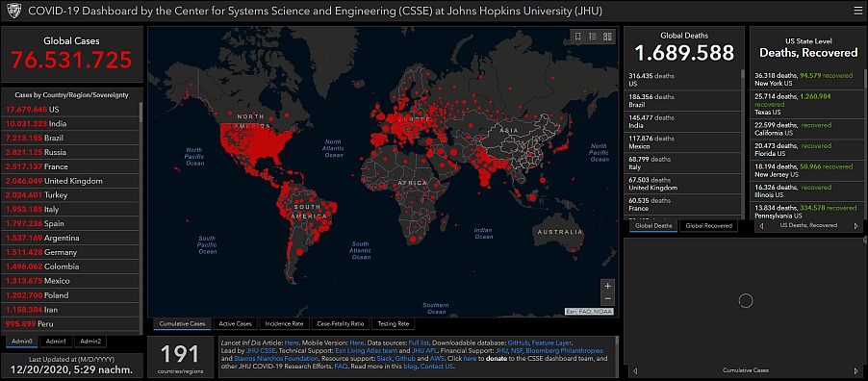Show the map legend list icon
Image resolution: width=868 pixels, height=381 pixels.
(593, 37)
